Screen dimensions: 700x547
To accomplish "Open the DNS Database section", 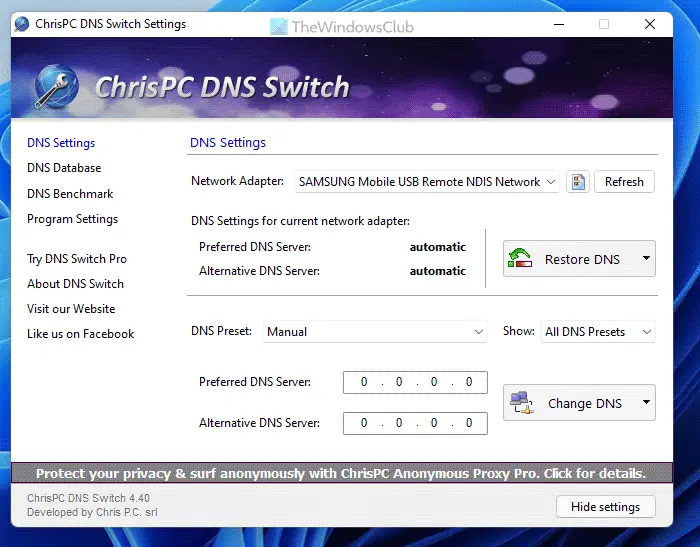I will [64, 168].
